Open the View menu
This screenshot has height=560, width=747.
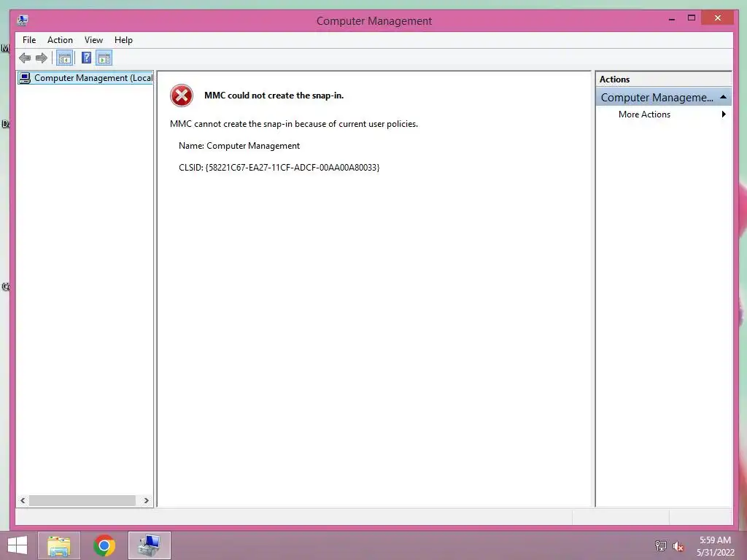(x=93, y=40)
